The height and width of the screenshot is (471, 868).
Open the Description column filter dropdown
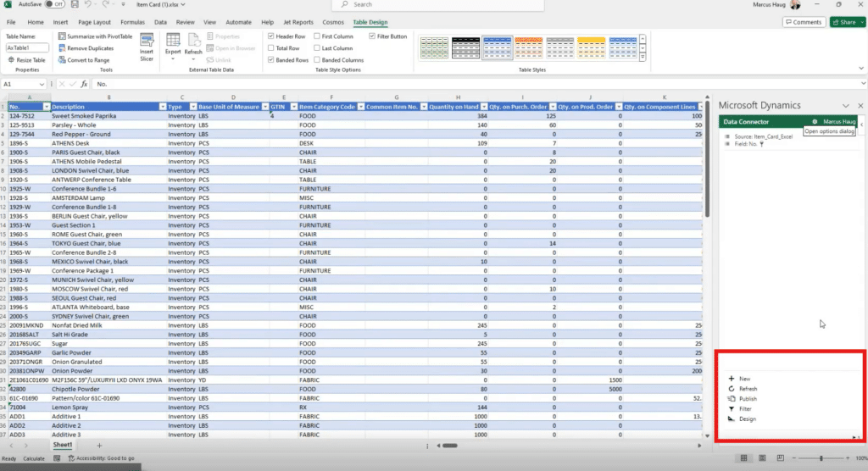[x=163, y=107]
